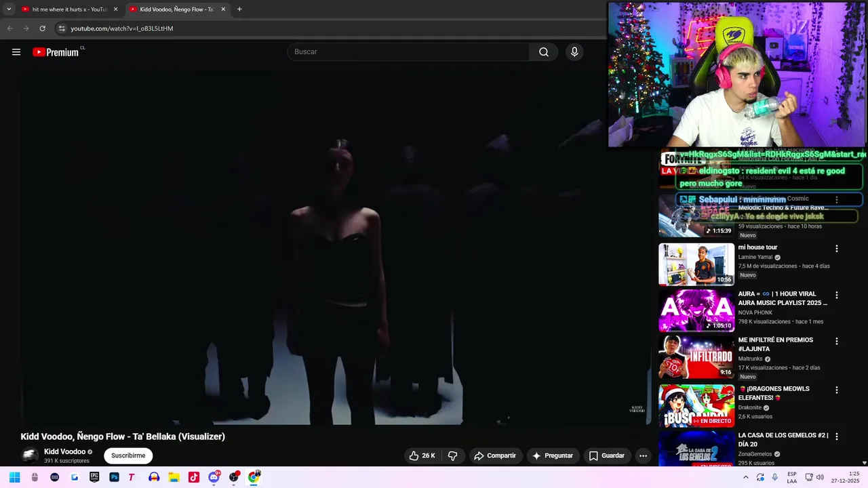Toggle the tray microphone icon
Viewport: 868px width, 488px height.
tap(774, 477)
